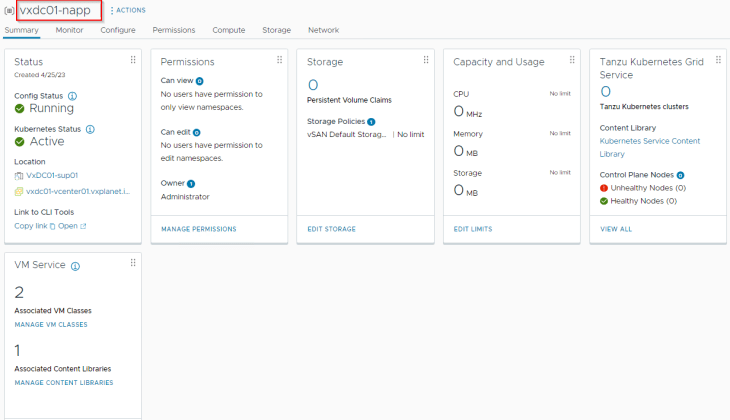Click Edit Storage
Viewport: 730px width, 420px height.
(331, 229)
